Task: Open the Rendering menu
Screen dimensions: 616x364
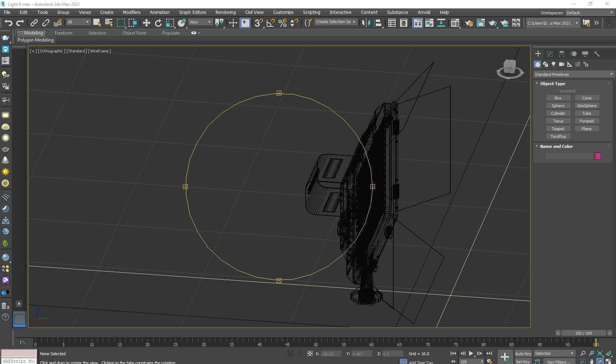Action: [x=226, y=12]
